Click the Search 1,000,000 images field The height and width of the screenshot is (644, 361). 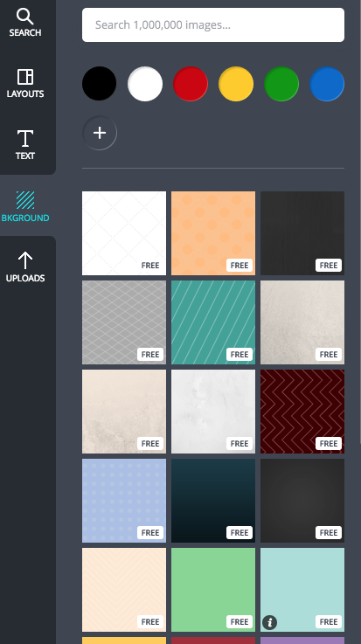(213, 25)
